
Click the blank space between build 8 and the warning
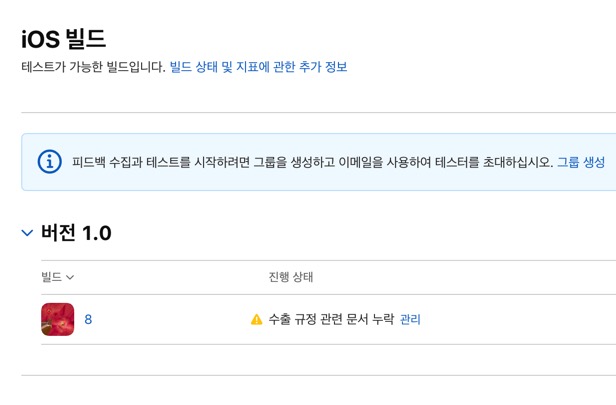[170, 320]
